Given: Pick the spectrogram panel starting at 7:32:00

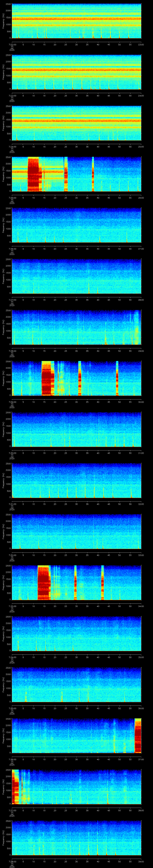Looking at the screenshot, I should 76,531.
